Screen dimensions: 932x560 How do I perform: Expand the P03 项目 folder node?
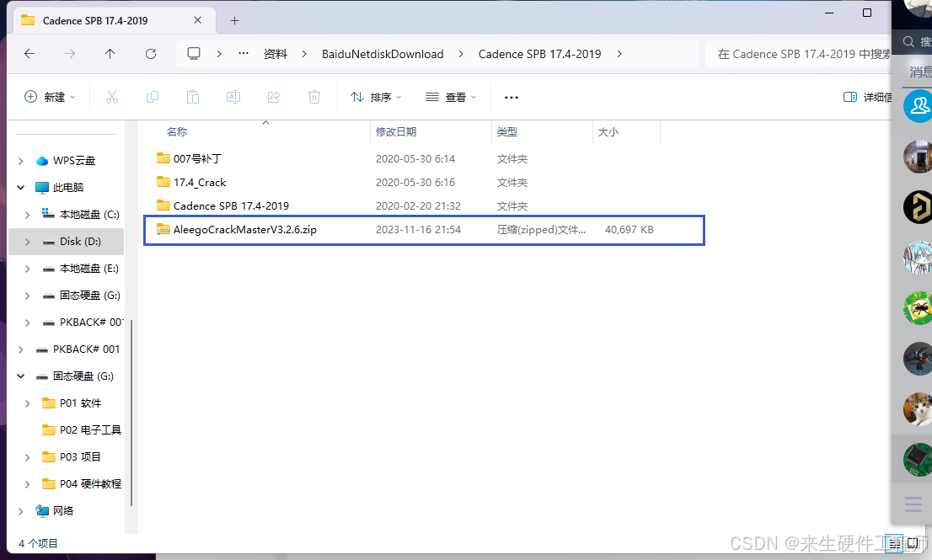coord(27,457)
